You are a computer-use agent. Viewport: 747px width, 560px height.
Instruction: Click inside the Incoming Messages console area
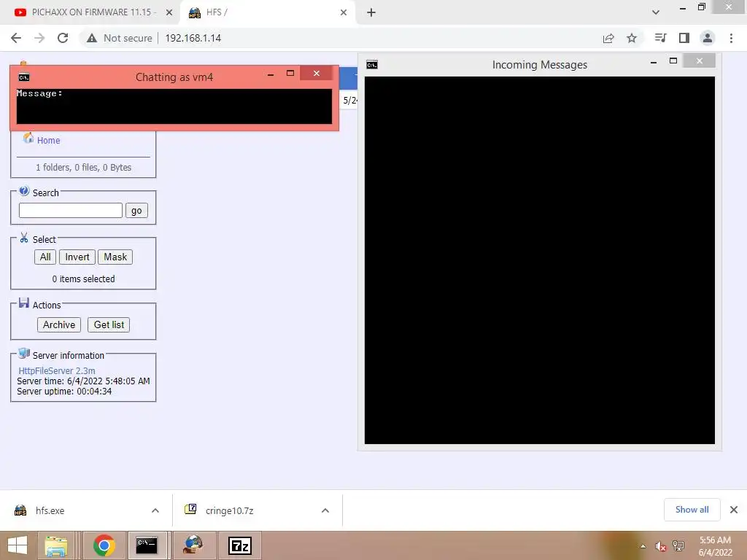(x=540, y=260)
